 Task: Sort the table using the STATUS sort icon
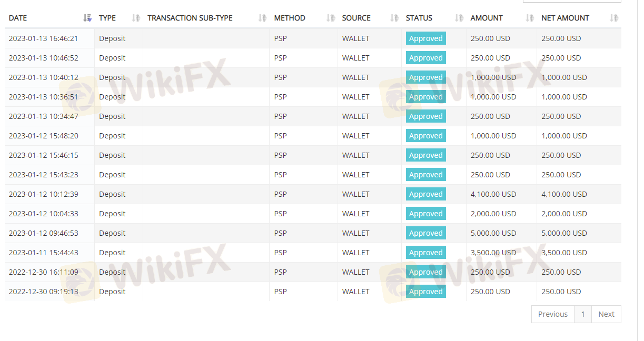point(459,18)
